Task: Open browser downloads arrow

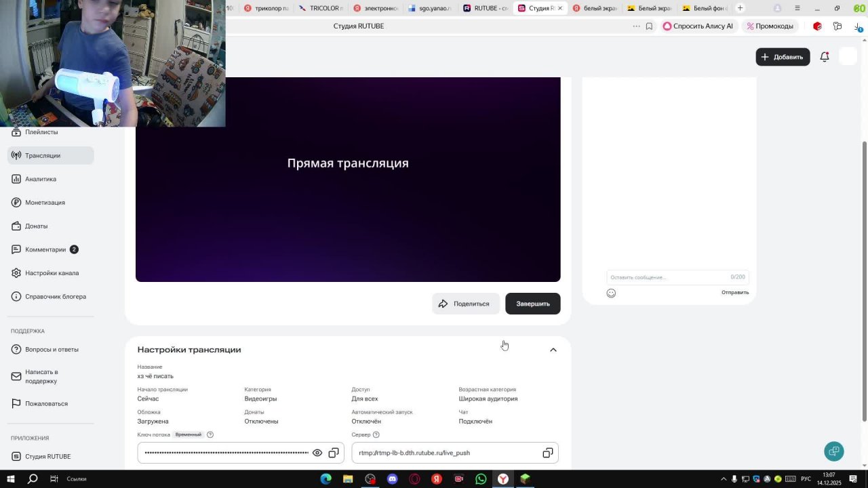Action: (857, 26)
